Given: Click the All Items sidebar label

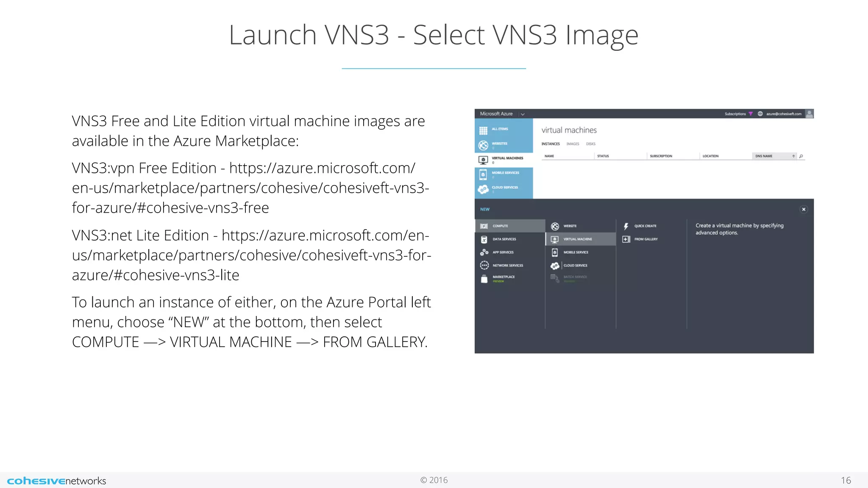Looking at the screenshot, I should 500,129.
